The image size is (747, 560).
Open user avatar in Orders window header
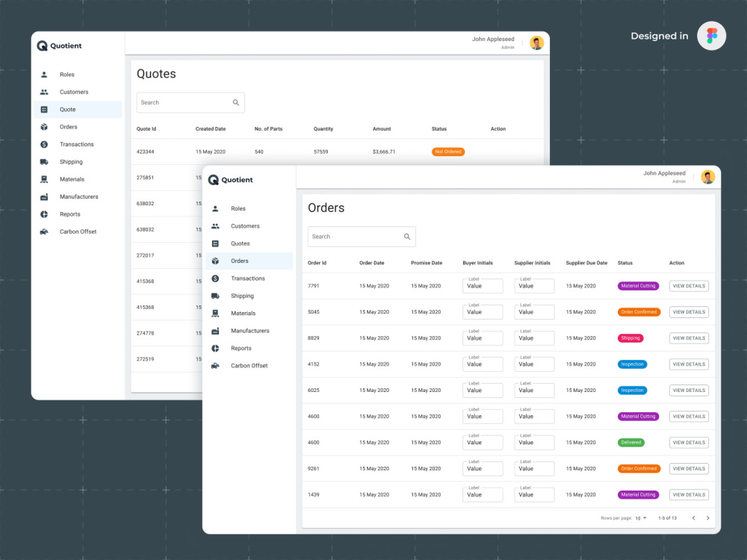(x=708, y=177)
